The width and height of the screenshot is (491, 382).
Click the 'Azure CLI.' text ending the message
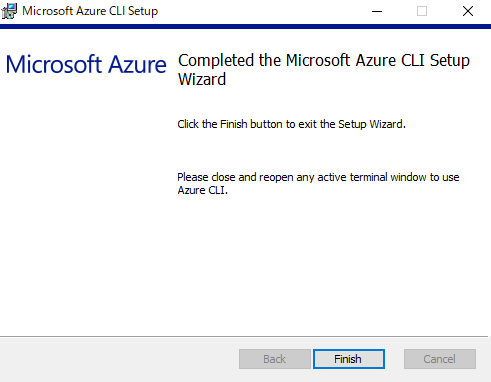tap(202, 190)
